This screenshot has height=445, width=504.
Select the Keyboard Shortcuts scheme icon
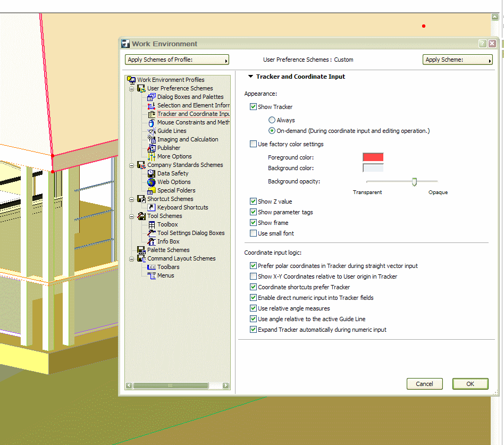[x=151, y=207]
